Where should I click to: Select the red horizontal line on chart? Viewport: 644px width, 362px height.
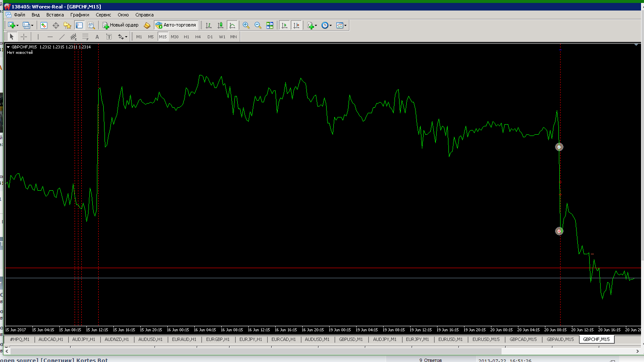tap(323, 268)
